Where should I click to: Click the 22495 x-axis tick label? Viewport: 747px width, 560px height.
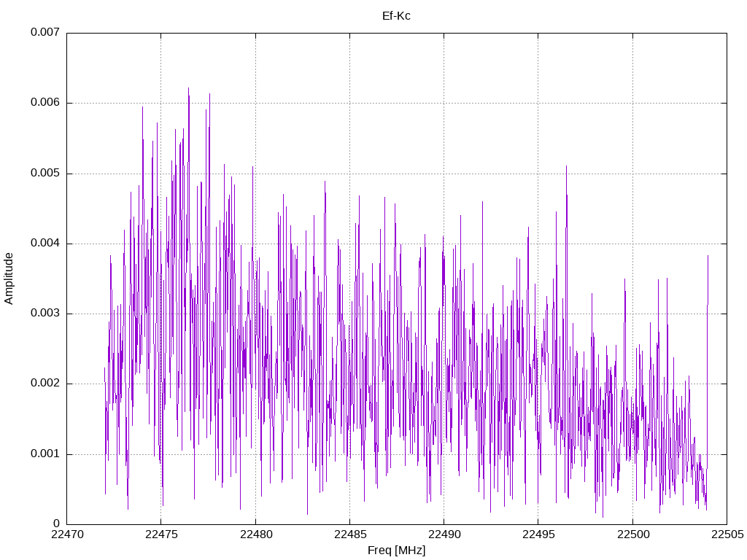tap(539, 534)
